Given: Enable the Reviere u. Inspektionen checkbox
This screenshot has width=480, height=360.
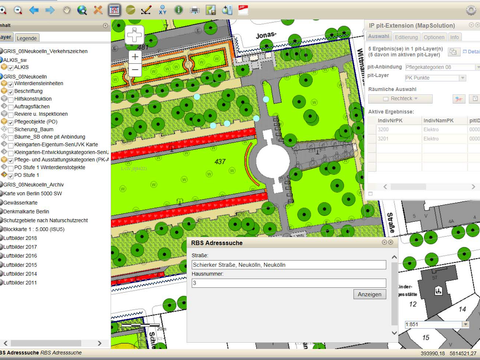Looking at the screenshot, I should 10,115.
